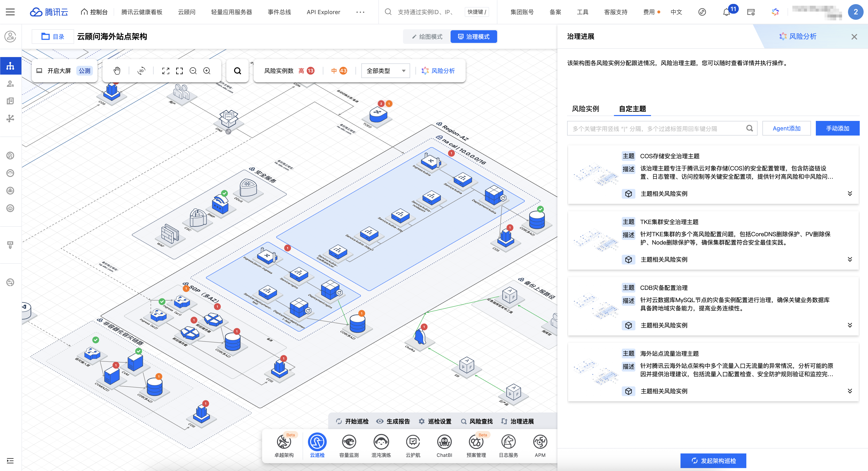
Task: Click the canvas search magnifier button
Action: point(237,71)
